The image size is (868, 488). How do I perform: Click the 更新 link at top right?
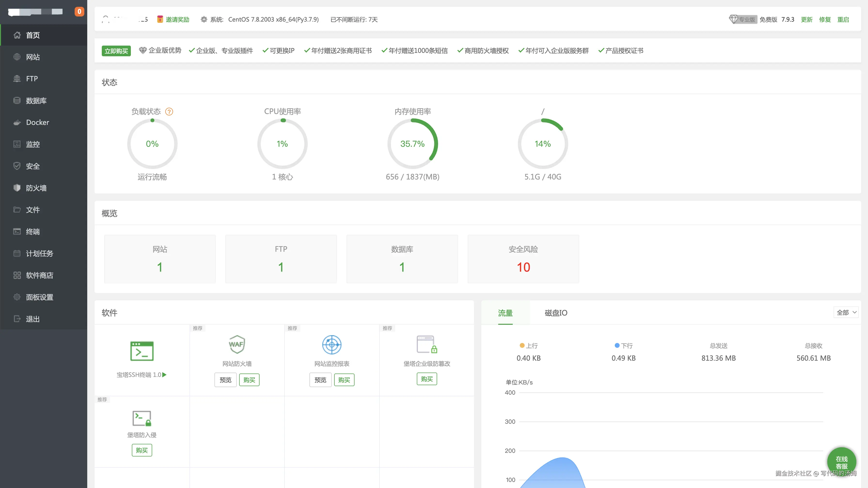[806, 20]
